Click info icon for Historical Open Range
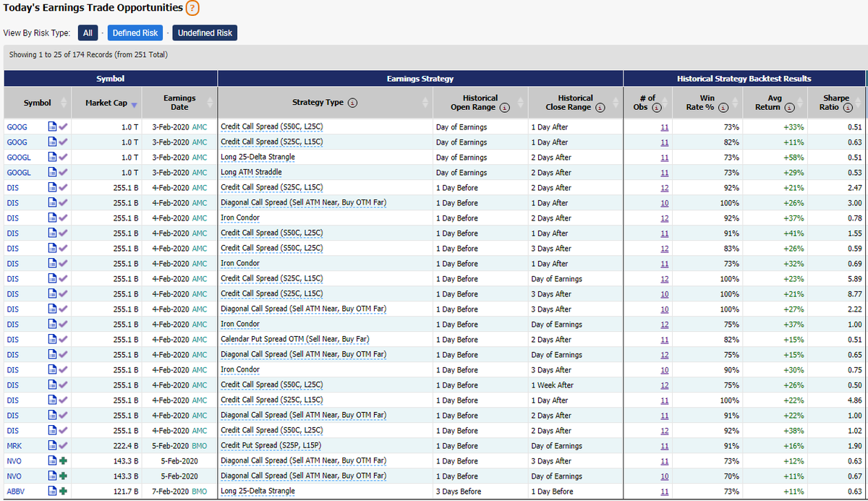868x501 pixels. 505,107
